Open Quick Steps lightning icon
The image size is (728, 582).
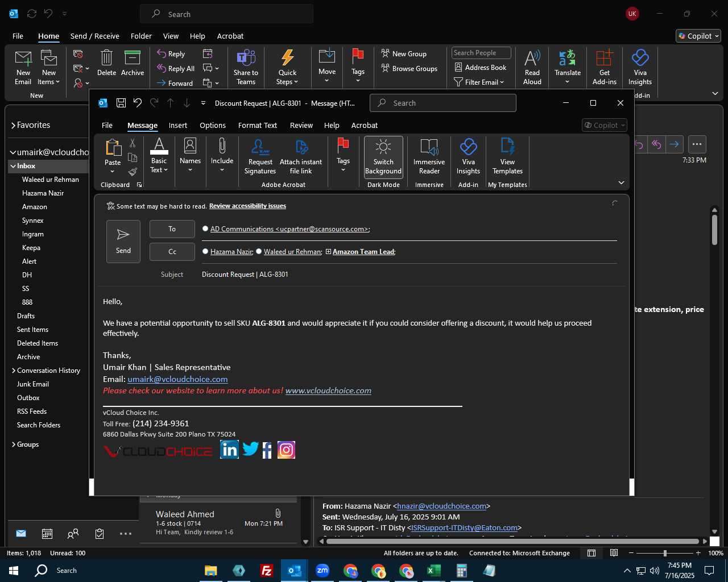(287, 68)
